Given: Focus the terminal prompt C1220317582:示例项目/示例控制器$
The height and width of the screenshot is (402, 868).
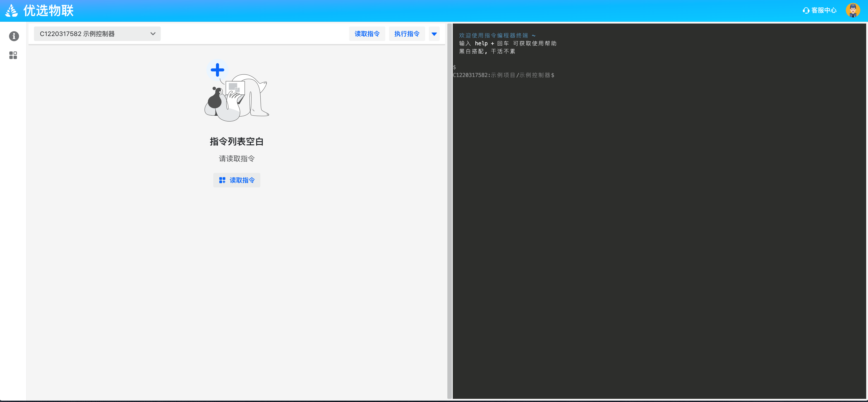Looking at the screenshot, I should click(x=504, y=75).
